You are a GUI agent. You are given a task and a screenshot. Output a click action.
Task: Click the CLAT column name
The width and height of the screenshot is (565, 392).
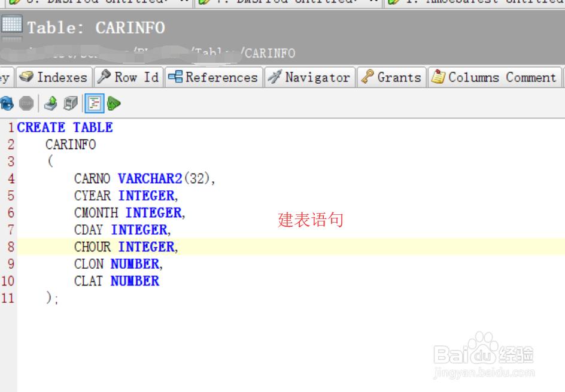[x=89, y=281]
